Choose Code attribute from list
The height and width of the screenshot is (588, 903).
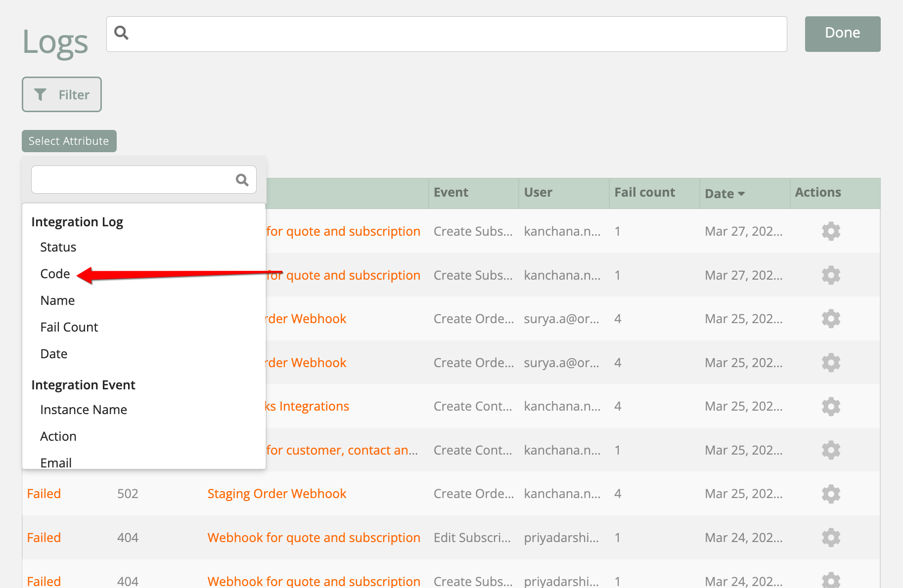(x=55, y=274)
